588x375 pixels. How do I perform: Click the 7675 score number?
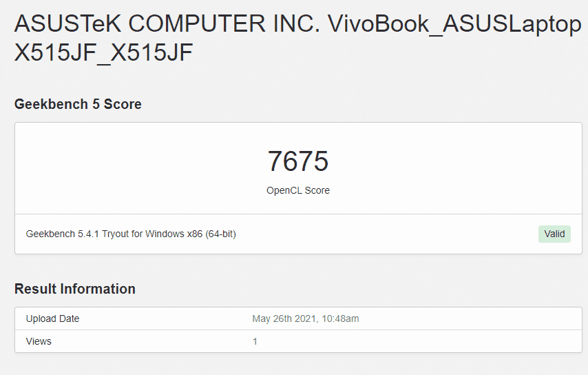(297, 161)
